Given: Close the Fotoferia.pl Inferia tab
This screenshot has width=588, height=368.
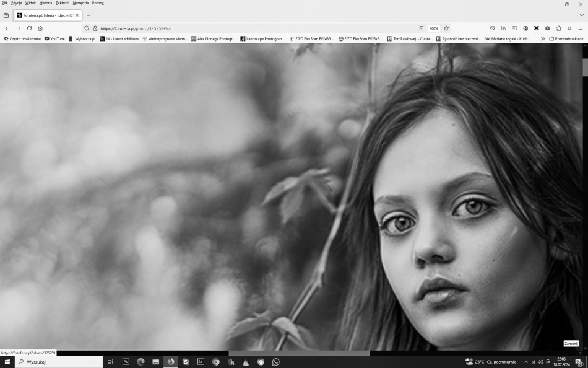Looking at the screenshot, I should pos(77,15).
